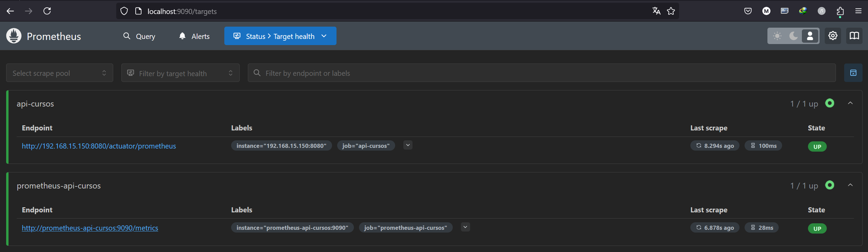Open the colorful leaf extension icon
This screenshot has width=868, height=252.
(803, 11)
